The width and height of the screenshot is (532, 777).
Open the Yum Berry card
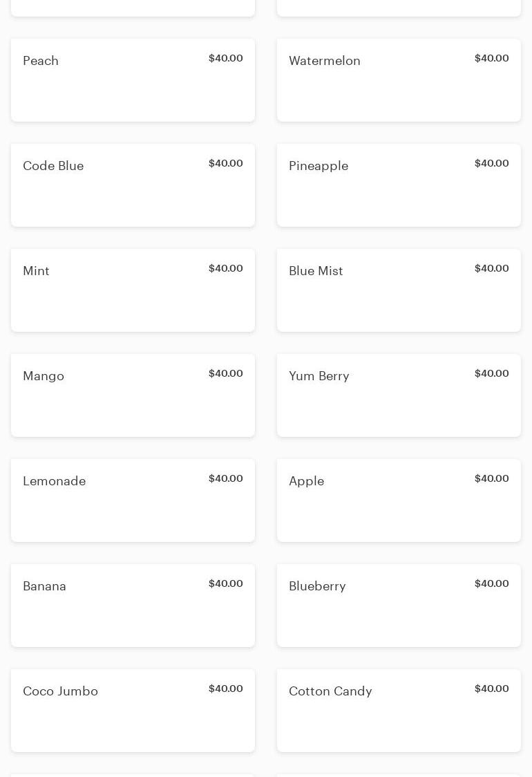[399, 395]
